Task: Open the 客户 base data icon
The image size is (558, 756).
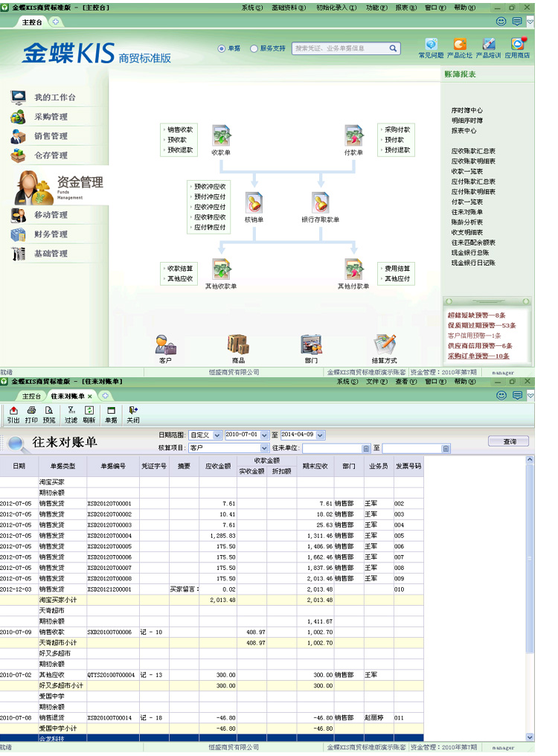Action: (x=165, y=345)
